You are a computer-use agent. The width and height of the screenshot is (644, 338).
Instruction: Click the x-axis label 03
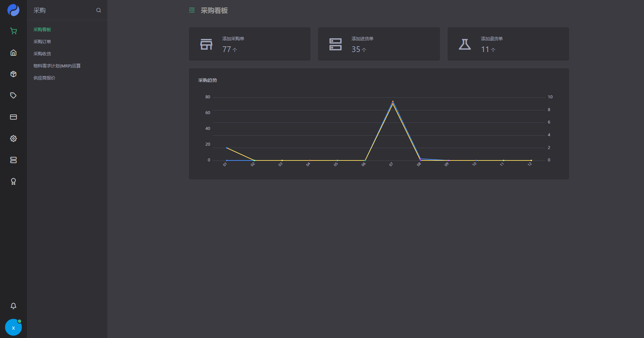click(x=280, y=164)
